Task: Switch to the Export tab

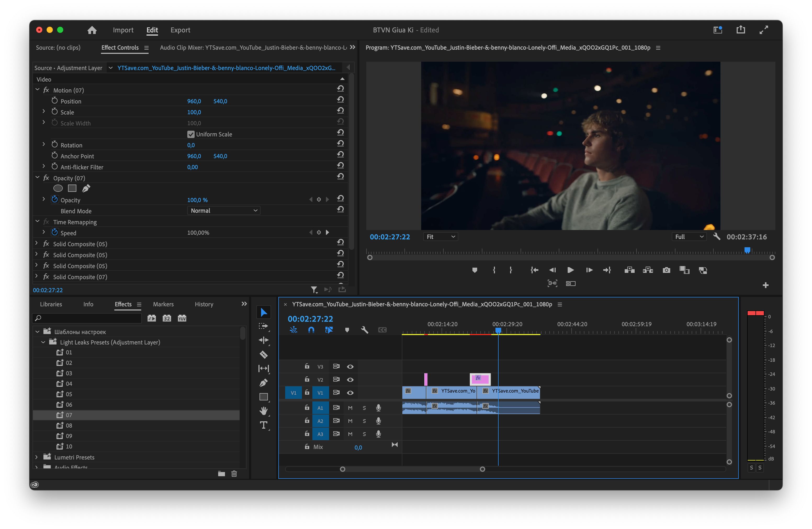Action: [180, 30]
